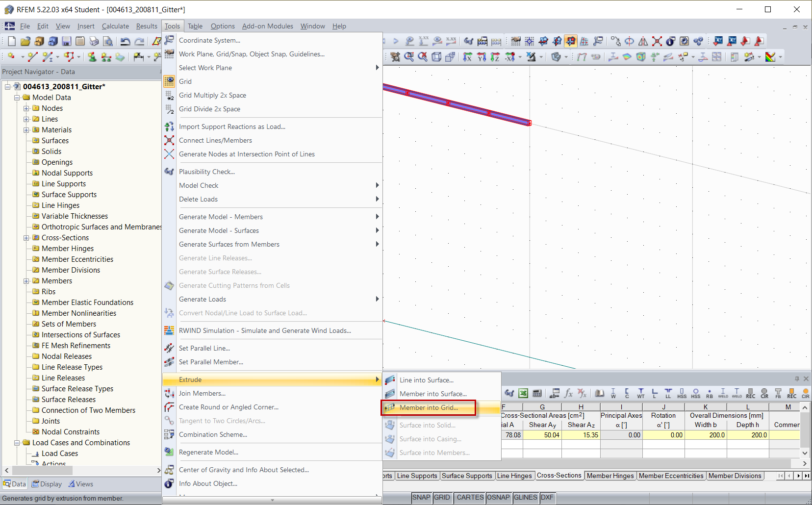This screenshot has width=812, height=505.
Task: Switch to the Member Eccentricities table tab
Action: 671,476
